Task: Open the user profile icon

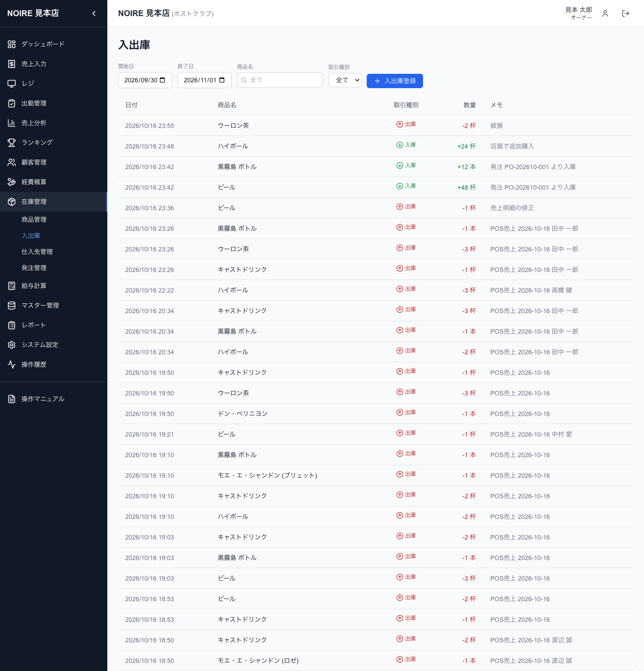Action: click(x=605, y=13)
